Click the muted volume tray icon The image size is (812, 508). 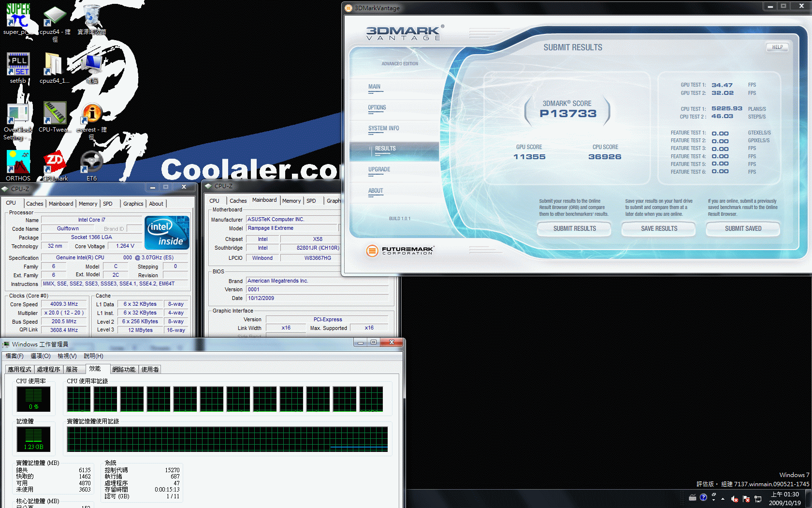click(x=734, y=499)
